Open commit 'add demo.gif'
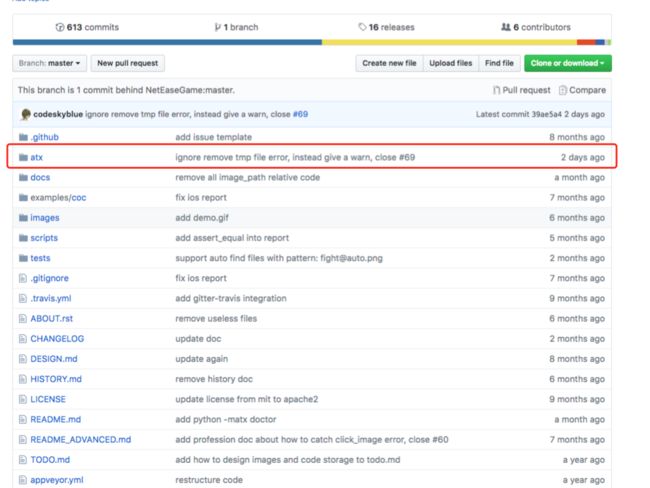This screenshot has width=650, height=488. coord(202,218)
